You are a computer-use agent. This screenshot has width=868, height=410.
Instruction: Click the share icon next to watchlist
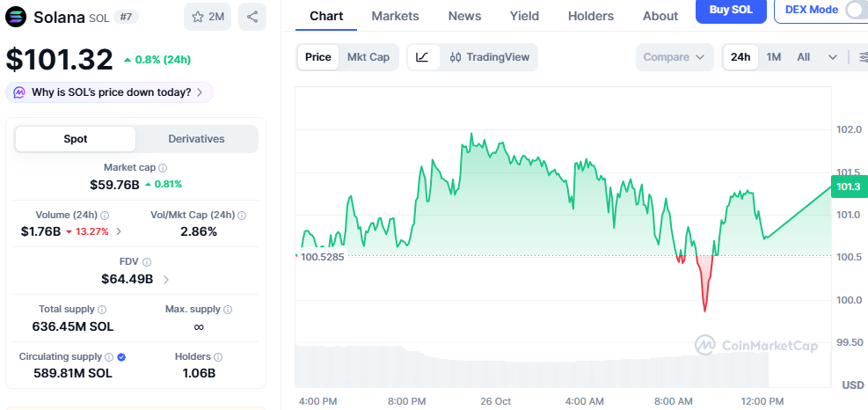[252, 17]
